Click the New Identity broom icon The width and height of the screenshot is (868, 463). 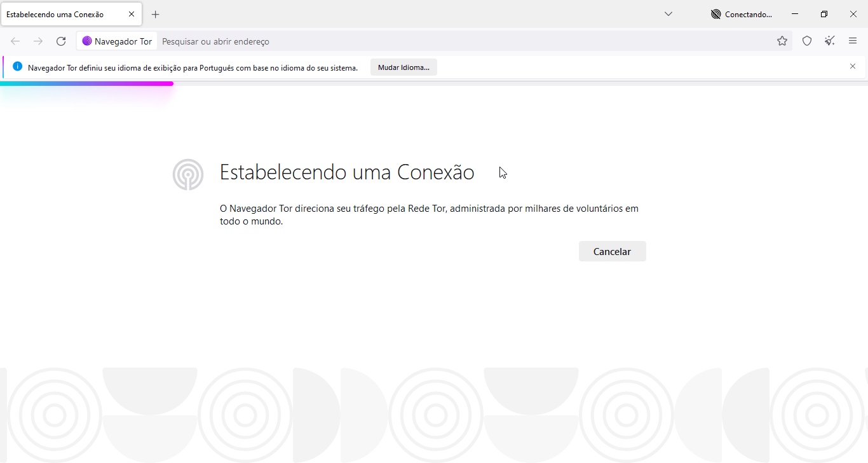(830, 41)
